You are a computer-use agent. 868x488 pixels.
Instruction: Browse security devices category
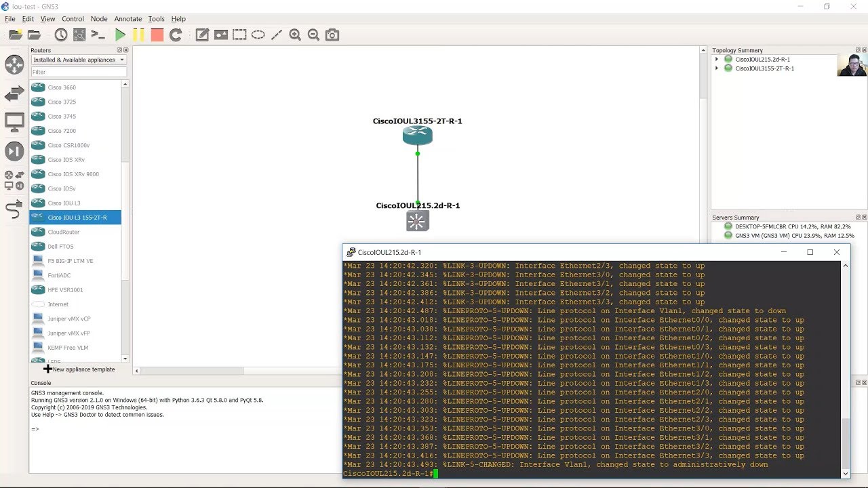tap(14, 151)
